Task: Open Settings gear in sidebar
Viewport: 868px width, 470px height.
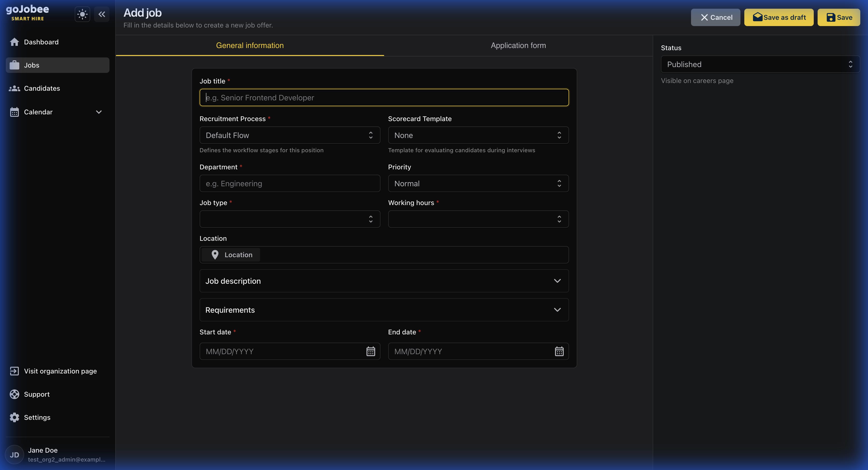Action: point(14,417)
